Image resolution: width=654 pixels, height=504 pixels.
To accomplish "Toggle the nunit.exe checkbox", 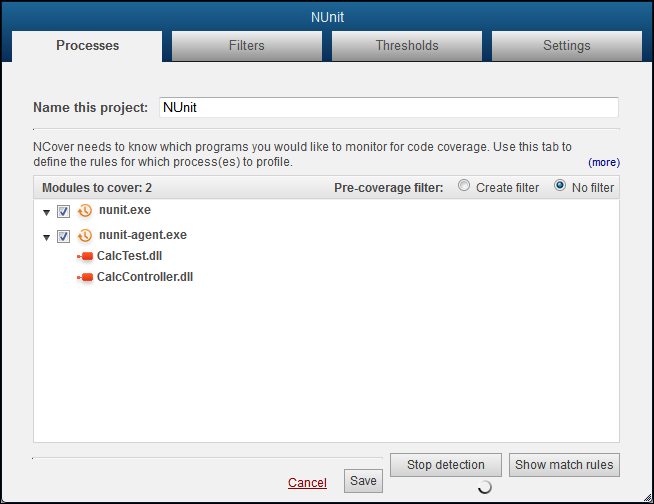I will point(64,212).
